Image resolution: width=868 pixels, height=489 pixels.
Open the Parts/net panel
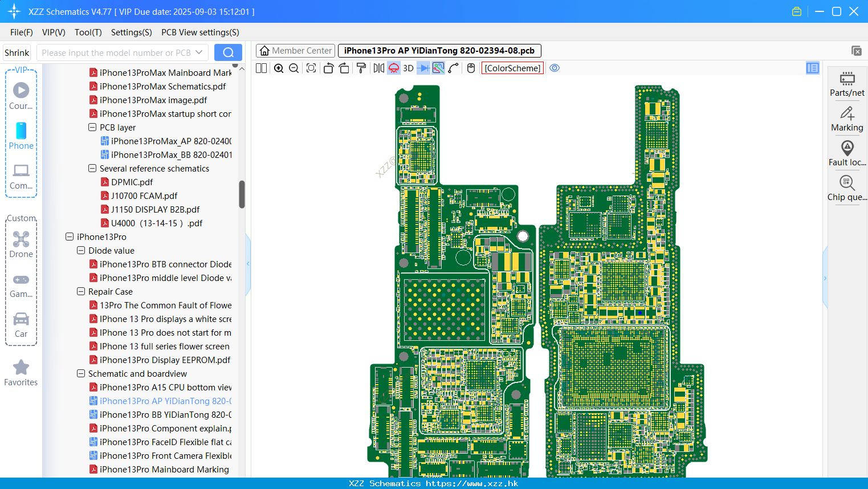click(x=847, y=84)
